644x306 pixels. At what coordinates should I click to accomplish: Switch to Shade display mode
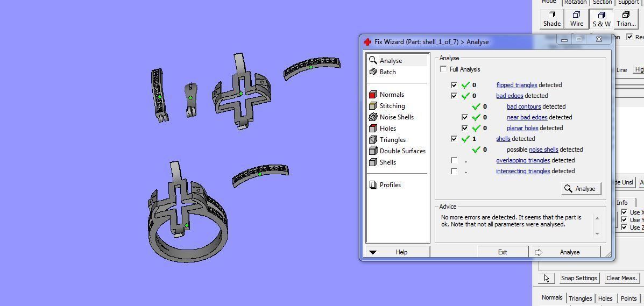click(551, 19)
